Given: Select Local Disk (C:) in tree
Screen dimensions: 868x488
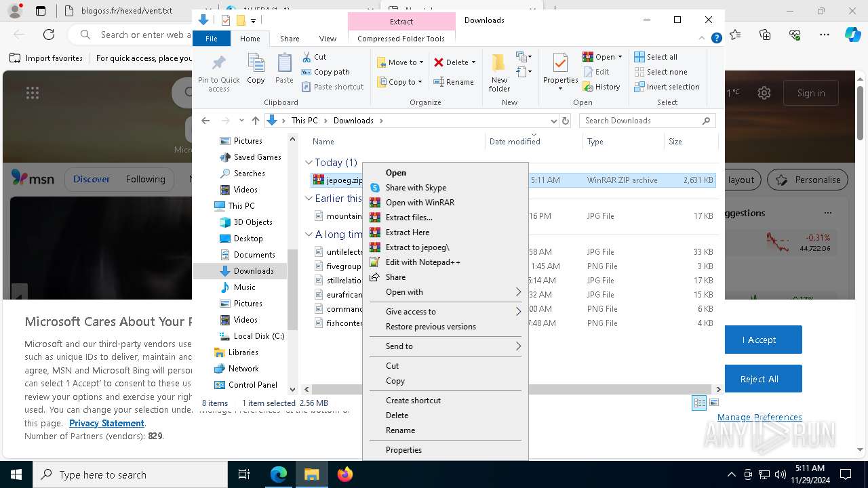Looking at the screenshot, I should pyautogui.click(x=252, y=336).
